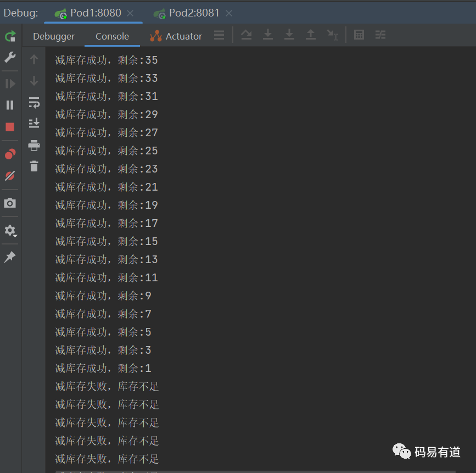Switch to the Debugger tab
This screenshot has height=473, width=476.
pyautogui.click(x=54, y=36)
